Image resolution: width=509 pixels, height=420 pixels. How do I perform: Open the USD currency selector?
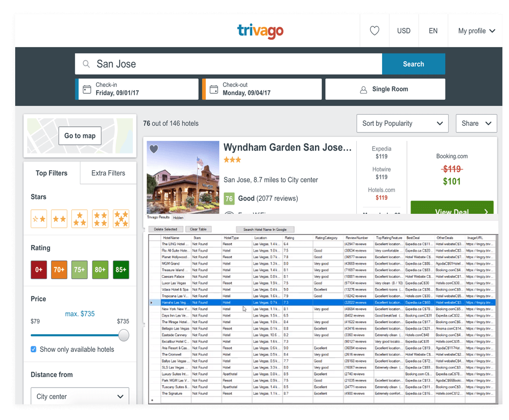click(404, 31)
